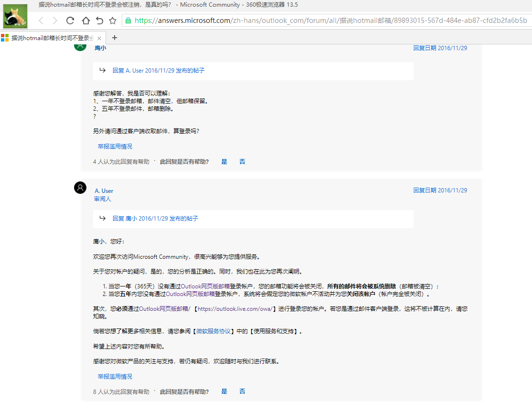Vote 否 on A. User's reply helpfulness
The image size is (532, 402).
[242, 391]
